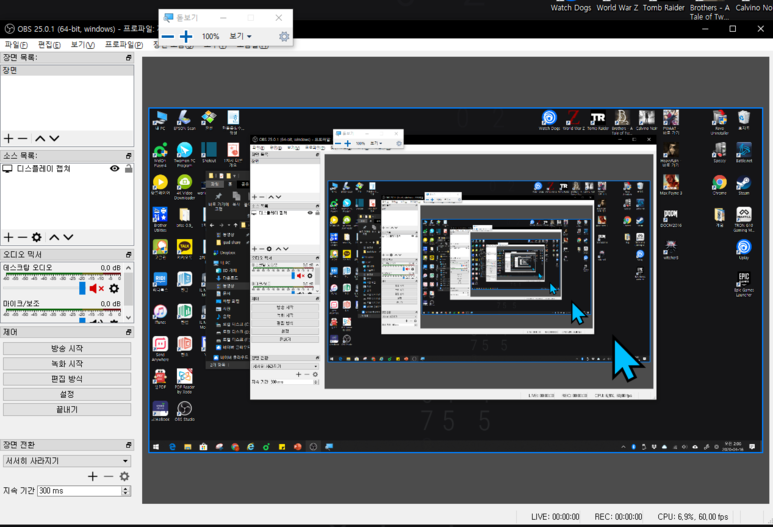Screen dimensions: 773x527
Task: Click the Chrome icon in captured preview
Action: (719, 185)
